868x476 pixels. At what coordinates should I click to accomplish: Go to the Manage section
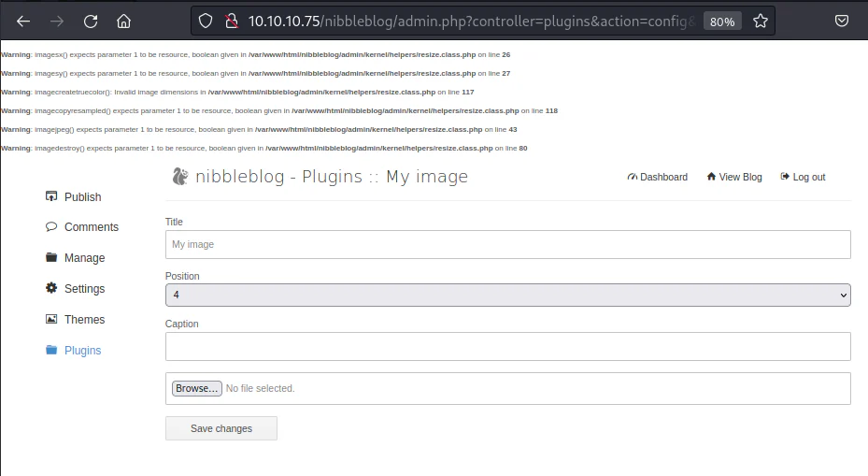tap(84, 258)
